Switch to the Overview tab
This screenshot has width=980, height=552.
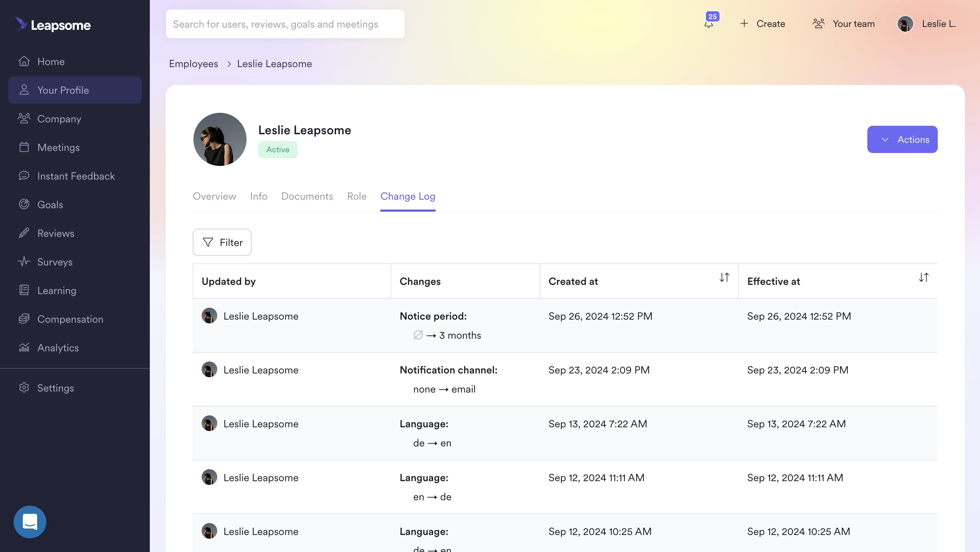(214, 196)
